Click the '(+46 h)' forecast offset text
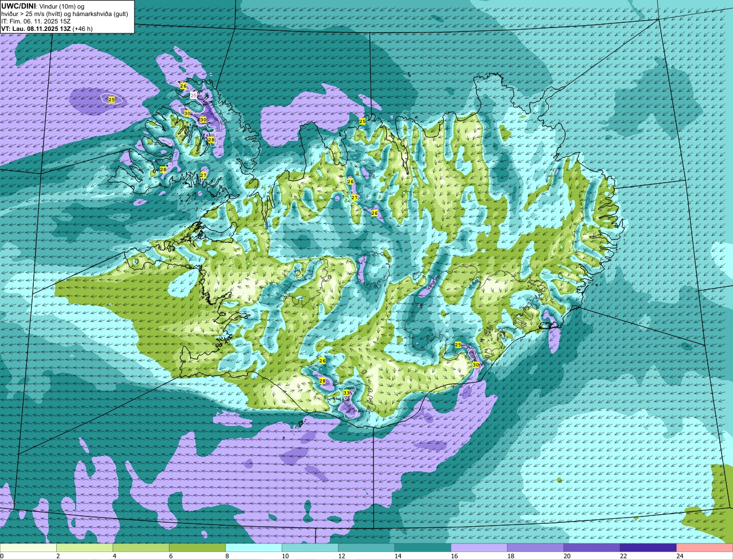The image size is (733, 560). coord(82,28)
